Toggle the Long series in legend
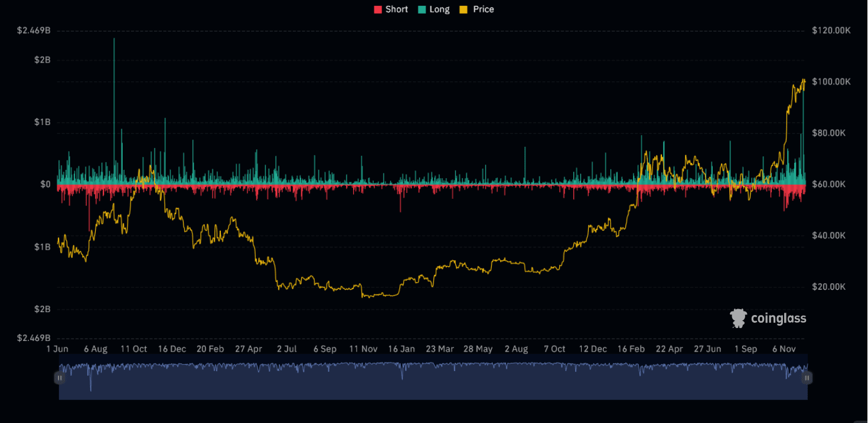Image resolution: width=868 pixels, height=423 pixels. pos(434,9)
